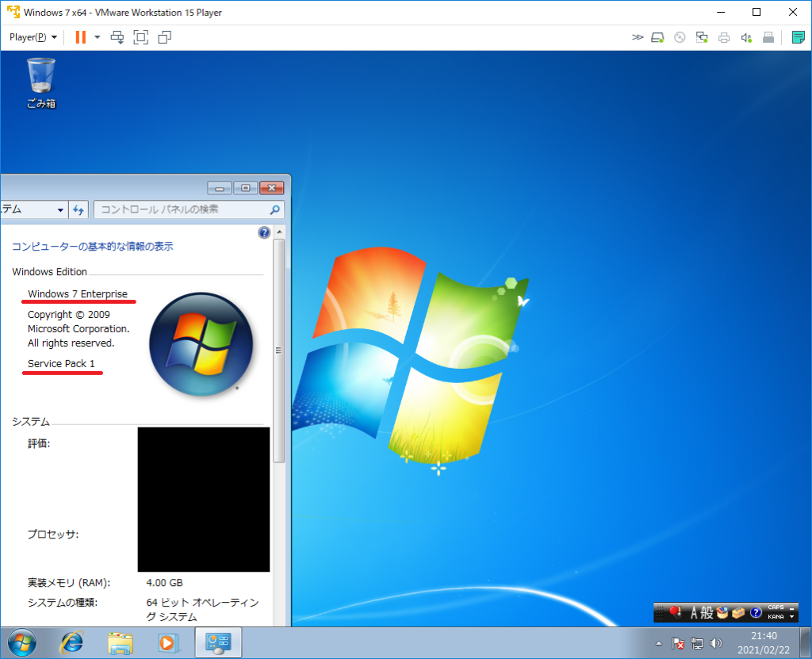Click the Send Ctrl+Alt+Del toolbar icon
The width and height of the screenshot is (812, 659).
pyautogui.click(x=117, y=37)
